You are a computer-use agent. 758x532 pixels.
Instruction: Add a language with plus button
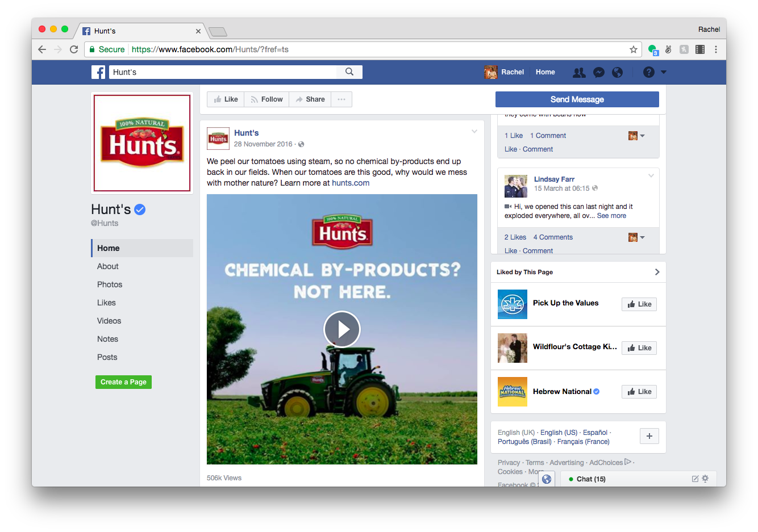(649, 436)
